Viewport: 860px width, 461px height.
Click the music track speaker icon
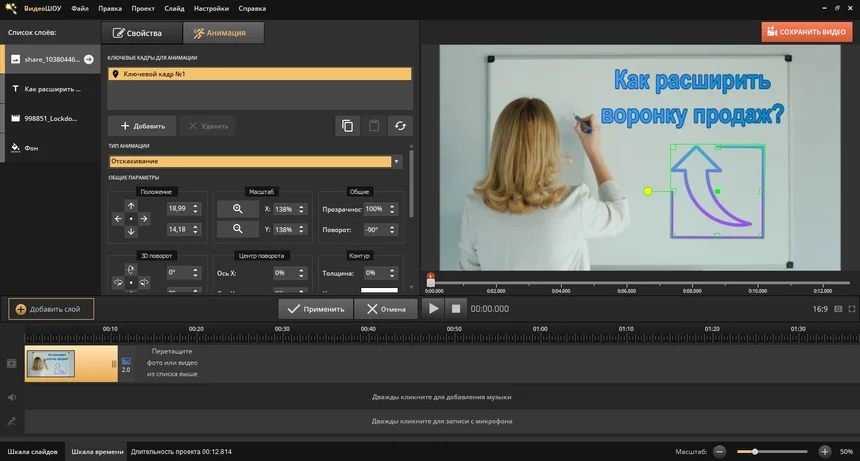pos(12,397)
